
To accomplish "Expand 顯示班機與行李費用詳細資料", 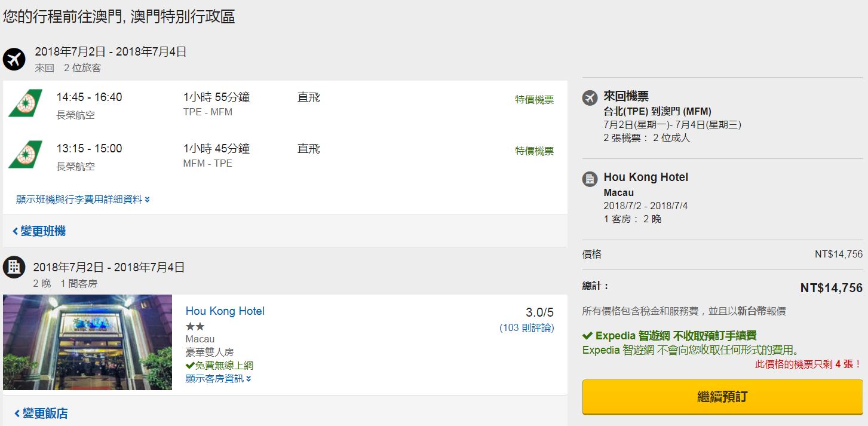I will 82,200.
